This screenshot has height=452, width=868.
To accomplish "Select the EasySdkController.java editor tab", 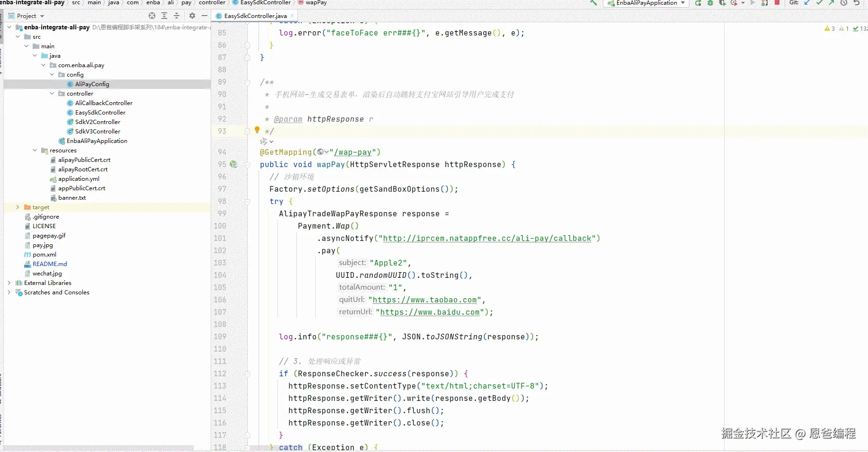I will click(255, 16).
